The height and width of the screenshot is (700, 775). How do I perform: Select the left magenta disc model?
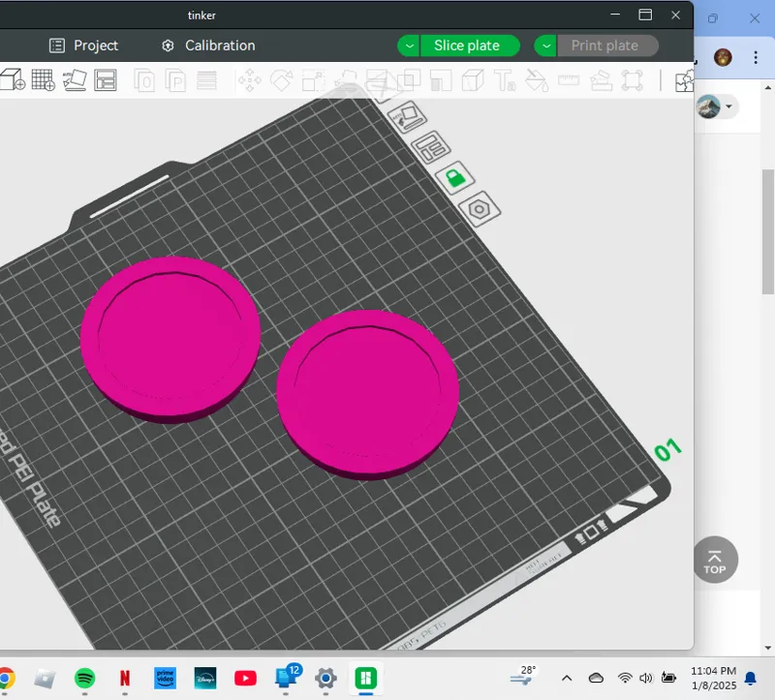pyautogui.click(x=170, y=340)
